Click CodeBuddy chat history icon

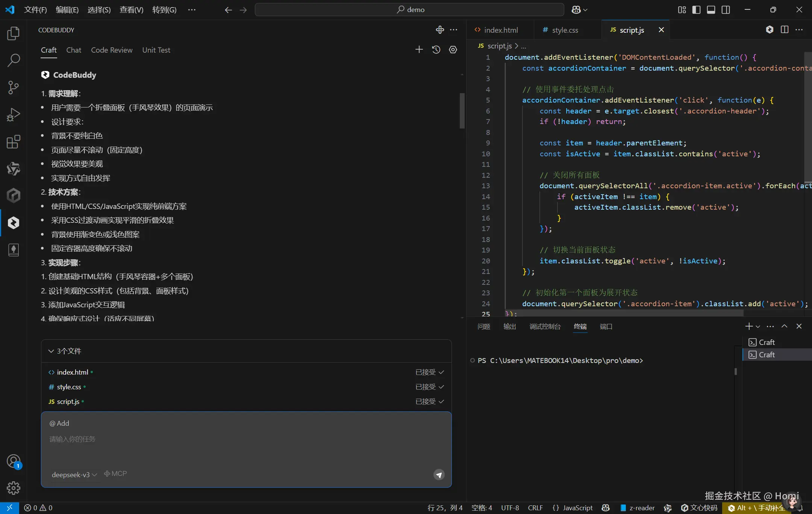point(436,50)
